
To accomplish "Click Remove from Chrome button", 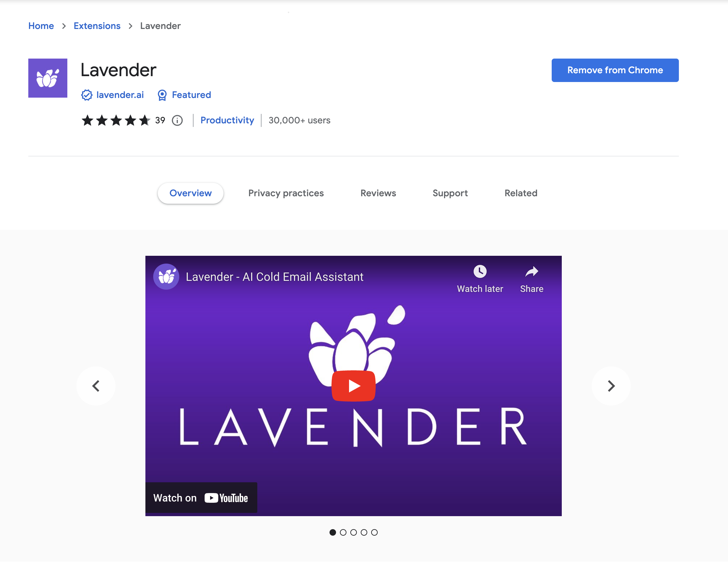I will [x=615, y=70].
